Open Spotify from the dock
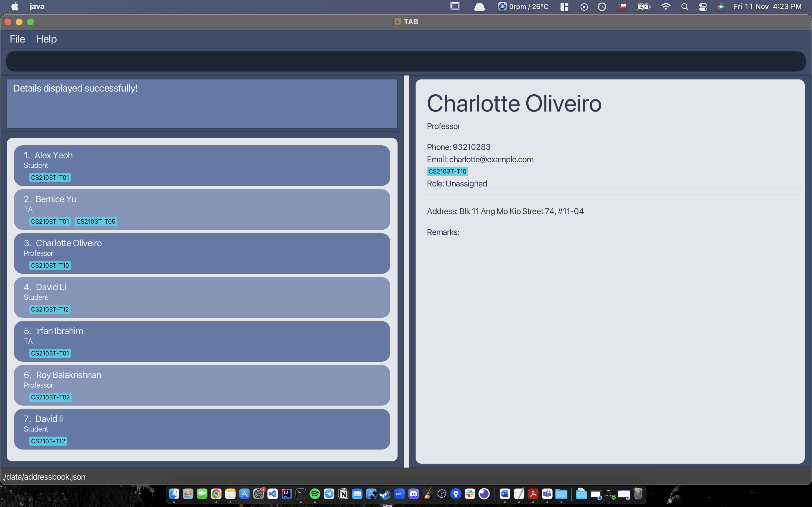 tap(315, 493)
